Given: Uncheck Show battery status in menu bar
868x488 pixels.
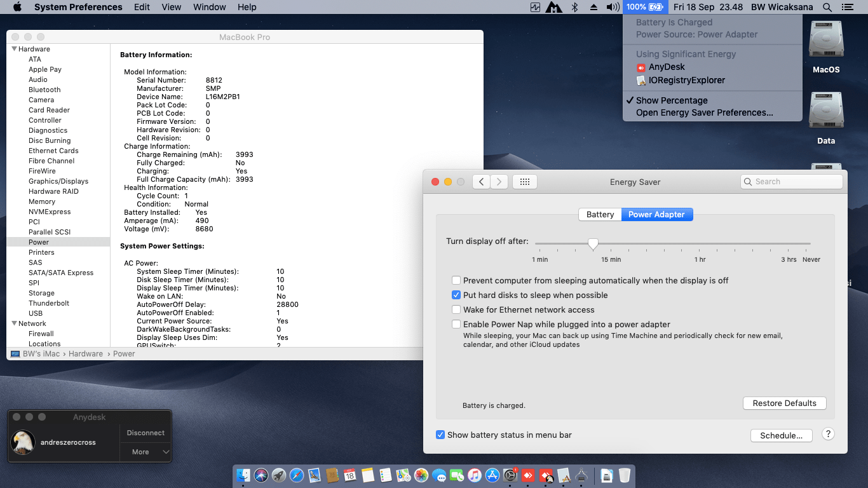Looking at the screenshot, I should [x=440, y=435].
